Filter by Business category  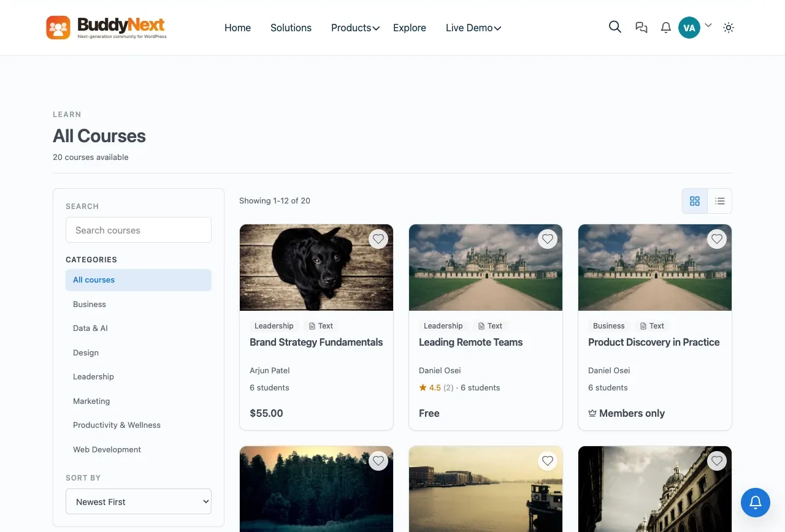pyautogui.click(x=139, y=304)
